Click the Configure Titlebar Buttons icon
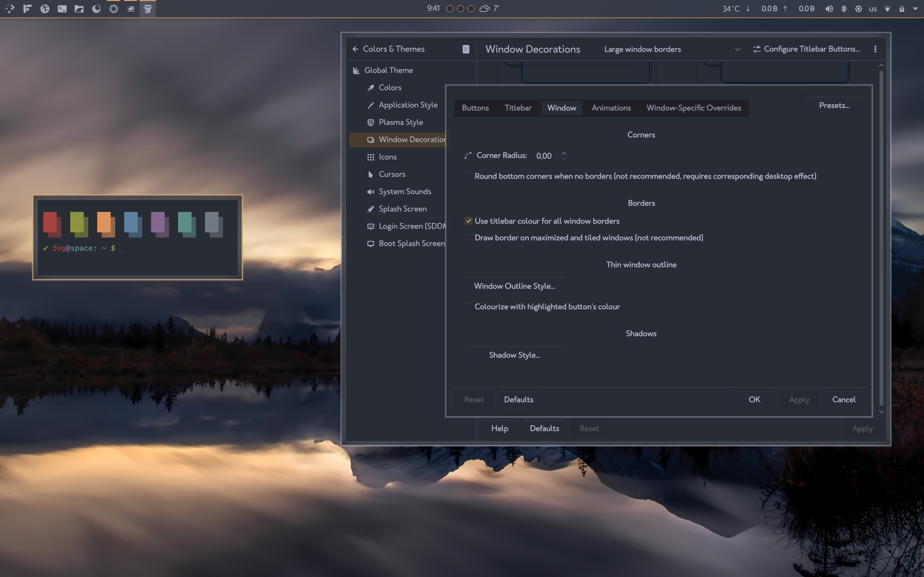 [757, 49]
